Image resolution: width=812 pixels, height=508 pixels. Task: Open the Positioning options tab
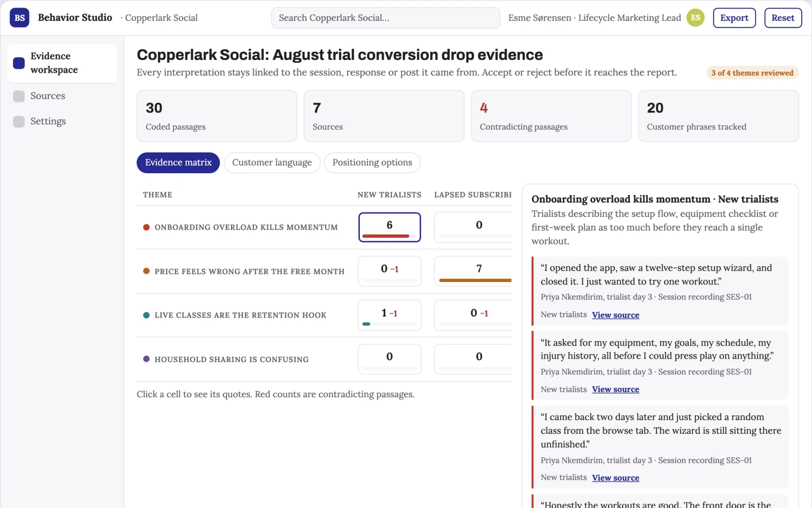tap(372, 163)
